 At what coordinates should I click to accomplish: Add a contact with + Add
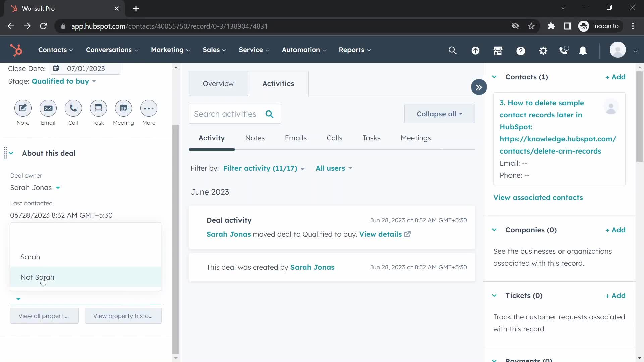click(x=615, y=77)
